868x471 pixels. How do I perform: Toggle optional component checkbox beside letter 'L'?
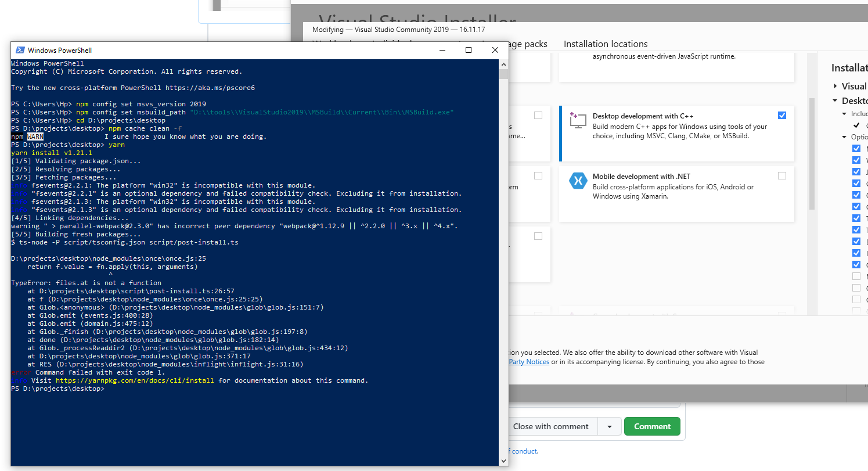[x=856, y=241]
